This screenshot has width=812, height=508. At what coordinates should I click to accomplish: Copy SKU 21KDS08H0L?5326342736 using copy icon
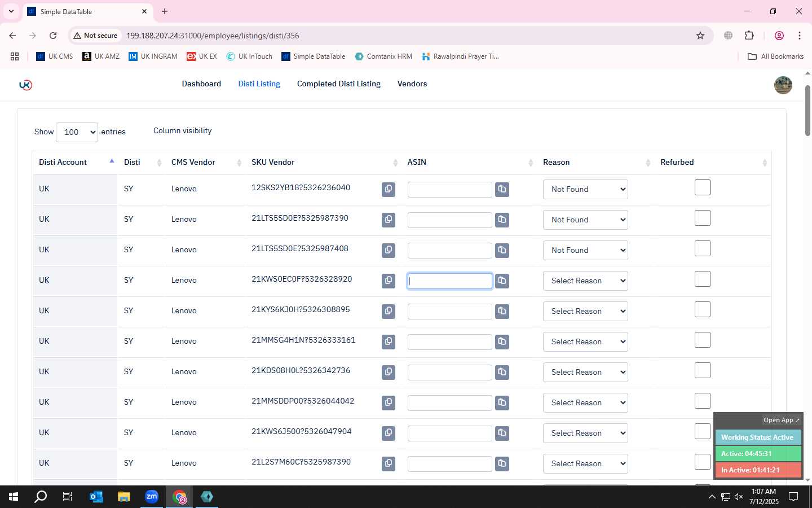389,373
